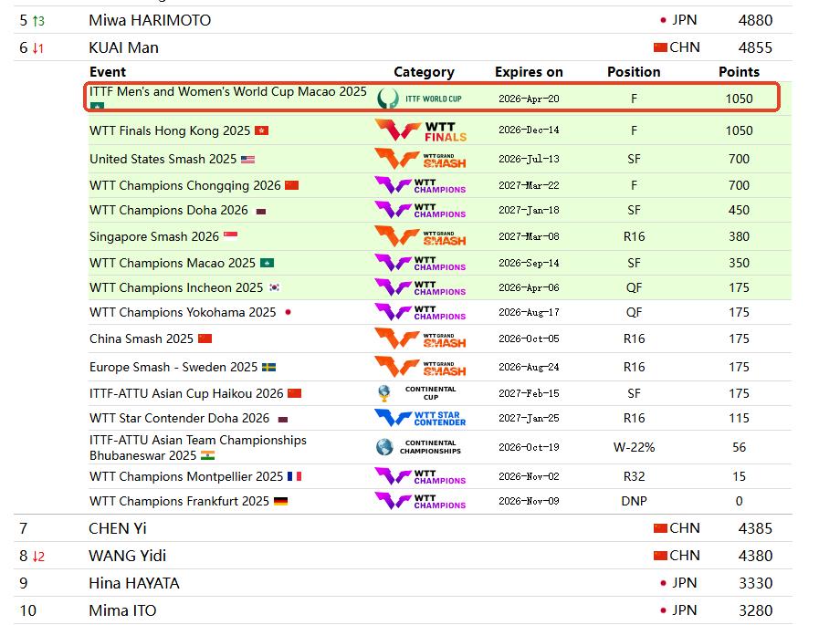Screen dimensions: 840x625
Task: Click WTT Champions logo in Frankfurt 2025 row
Action: [421, 501]
